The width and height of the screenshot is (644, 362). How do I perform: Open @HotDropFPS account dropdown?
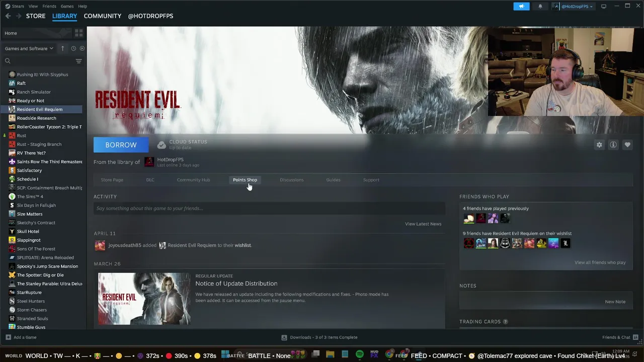point(573,6)
